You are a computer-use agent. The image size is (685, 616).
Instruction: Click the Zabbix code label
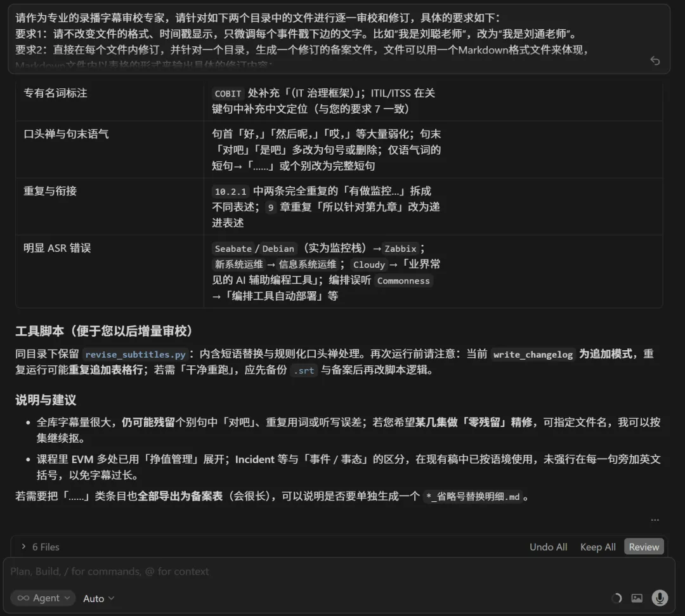click(x=400, y=249)
